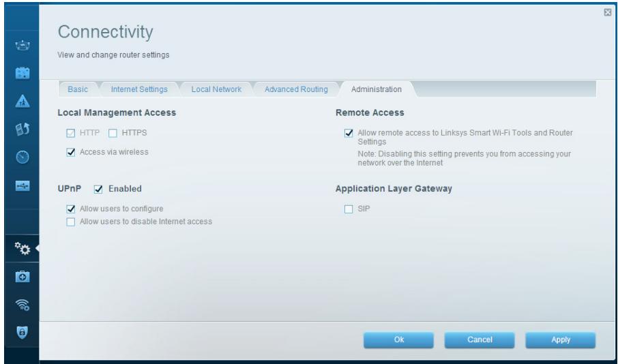Open Parental Controls warning-triangle icon

[23, 102]
